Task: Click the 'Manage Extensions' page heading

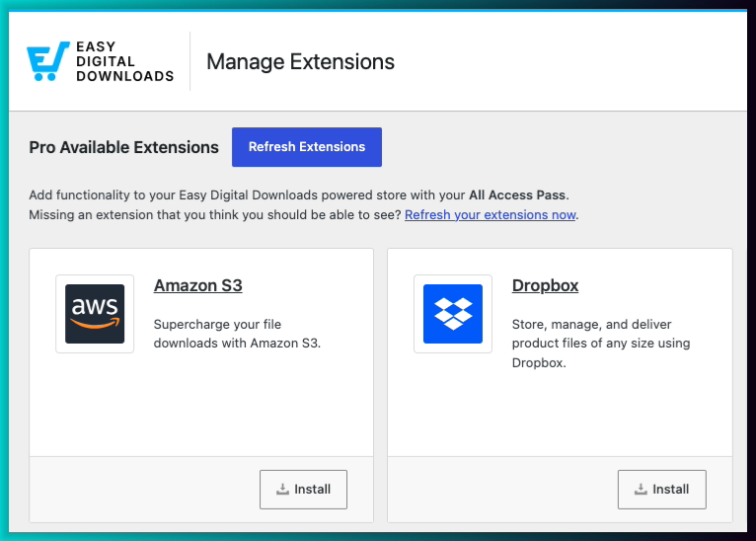Action: 300,62
